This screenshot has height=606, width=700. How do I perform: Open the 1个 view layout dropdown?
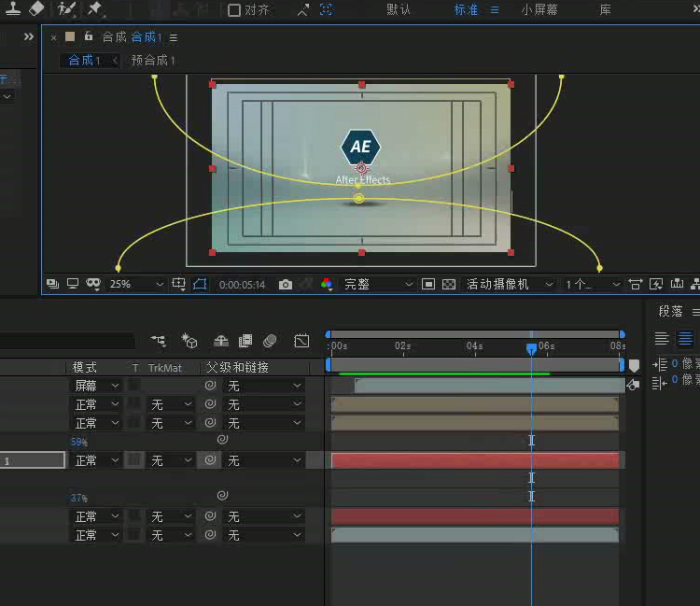[593, 284]
